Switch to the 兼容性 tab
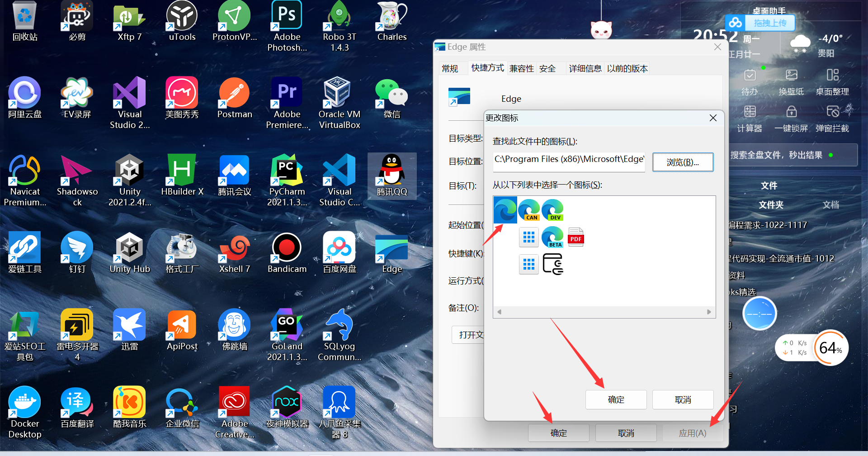 click(522, 68)
